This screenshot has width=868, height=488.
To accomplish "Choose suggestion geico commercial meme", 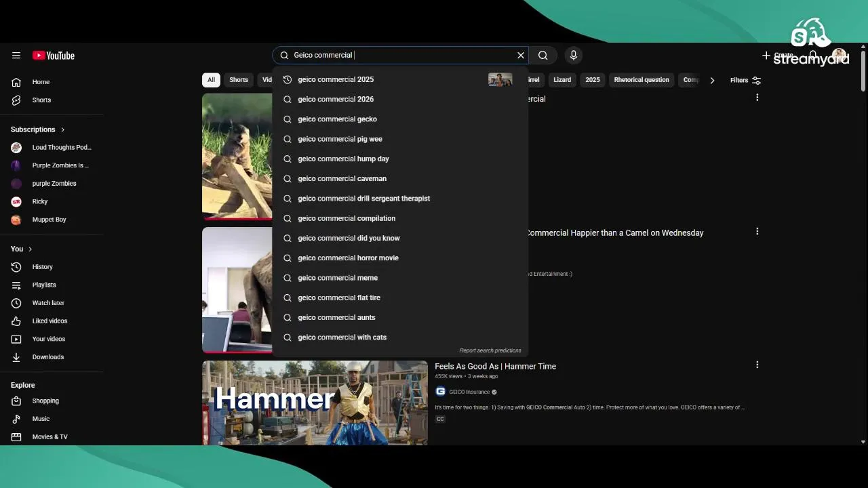I will click(400, 278).
